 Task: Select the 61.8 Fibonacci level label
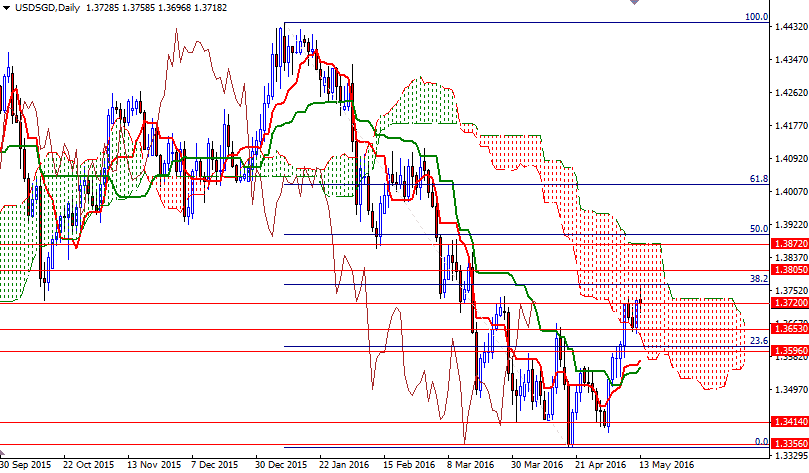[x=758, y=179]
